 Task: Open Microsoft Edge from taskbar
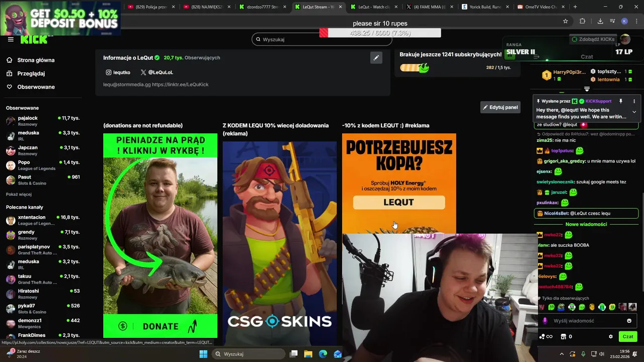click(323, 354)
